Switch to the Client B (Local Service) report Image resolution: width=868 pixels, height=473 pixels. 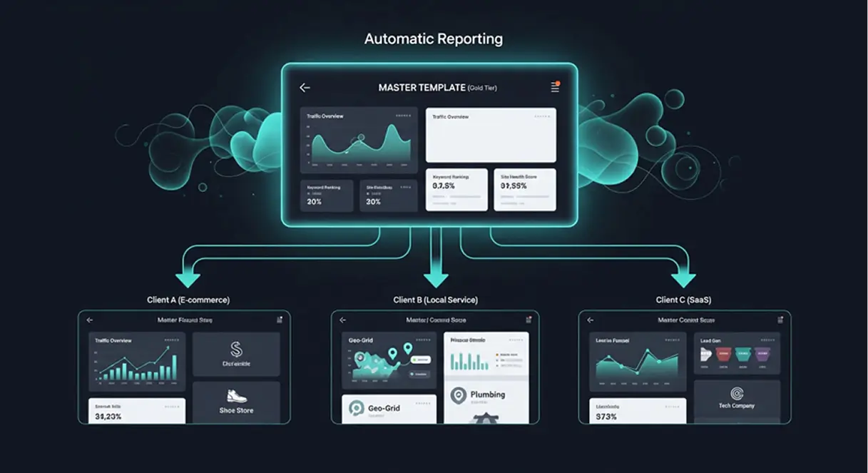pyautogui.click(x=436, y=300)
